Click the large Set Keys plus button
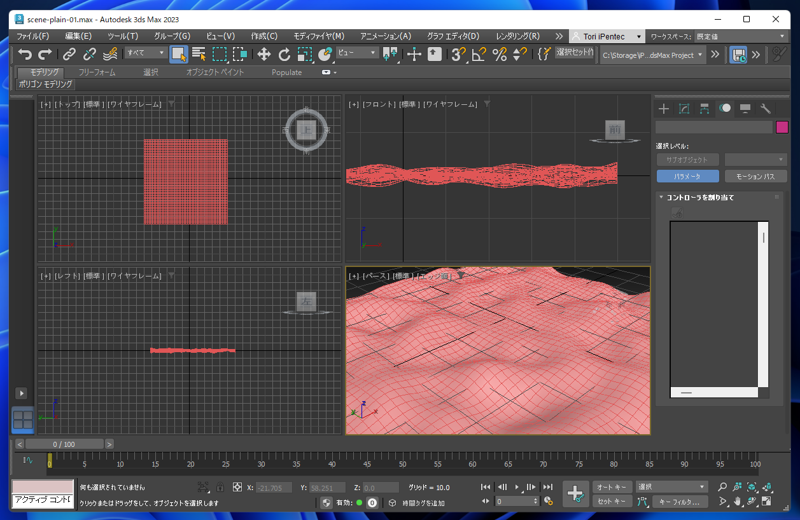 click(576, 494)
